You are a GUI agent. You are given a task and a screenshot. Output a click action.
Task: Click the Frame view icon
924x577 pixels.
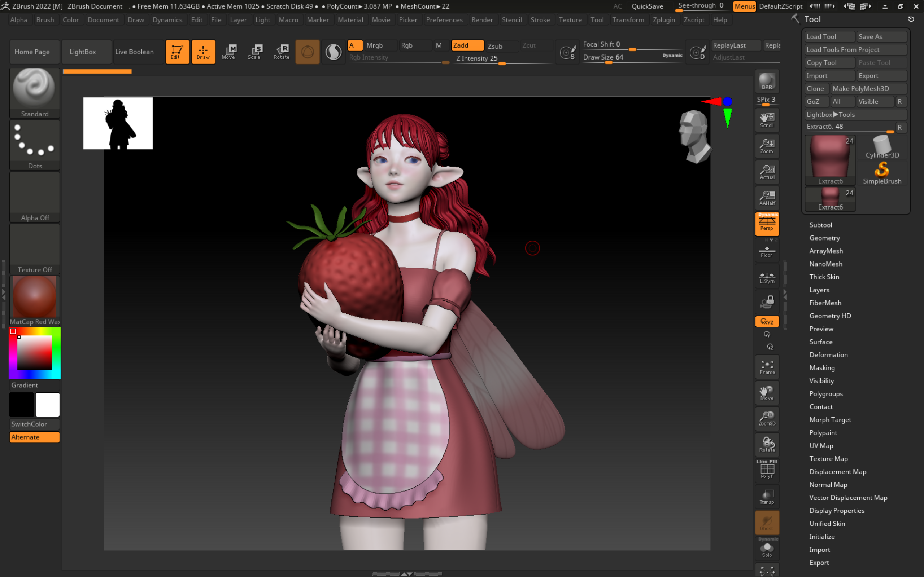(767, 367)
